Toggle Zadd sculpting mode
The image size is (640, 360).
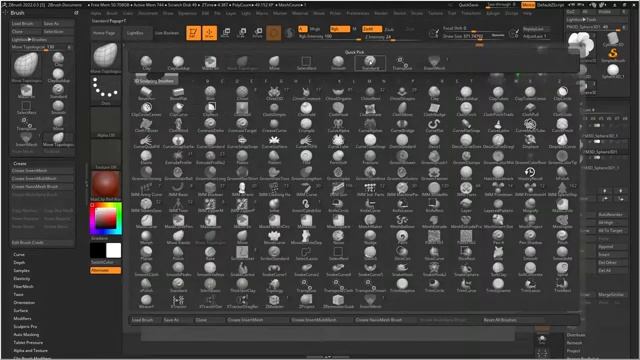click(372, 29)
